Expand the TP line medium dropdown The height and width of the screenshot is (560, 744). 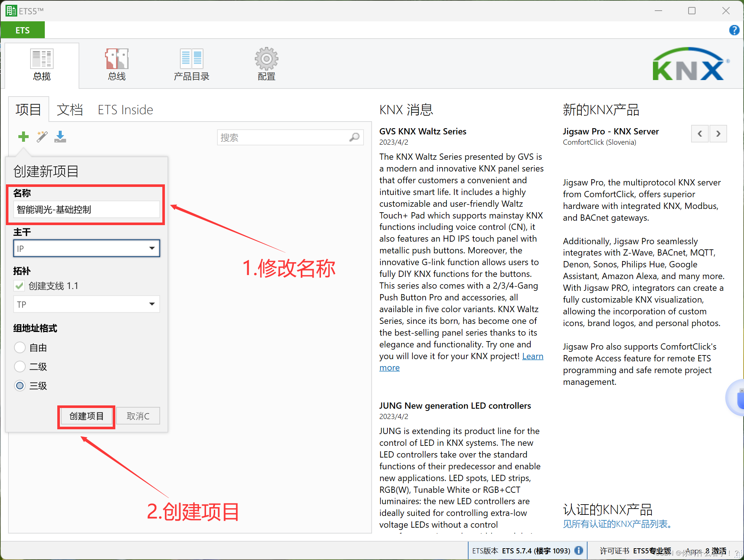click(x=152, y=304)
